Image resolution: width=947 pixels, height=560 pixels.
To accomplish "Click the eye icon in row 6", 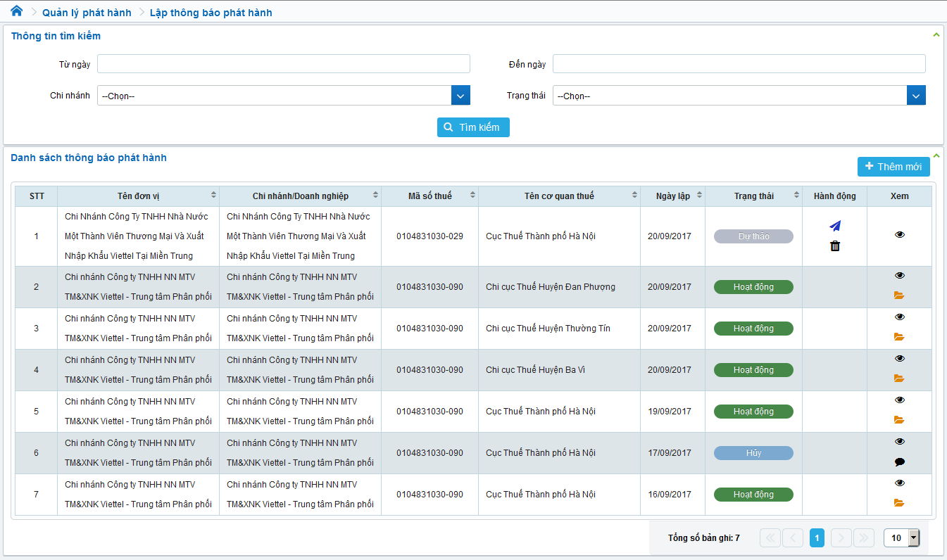I will 899,442.
